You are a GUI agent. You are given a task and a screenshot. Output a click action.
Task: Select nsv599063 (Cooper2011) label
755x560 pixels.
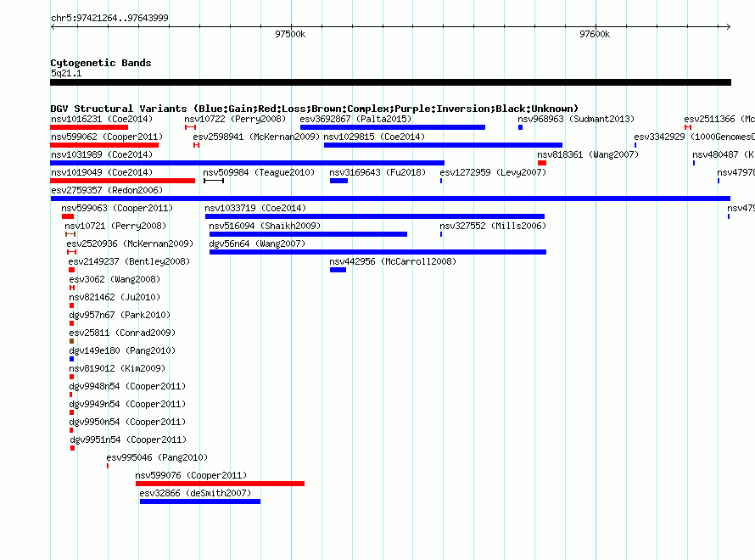(117, 208)
